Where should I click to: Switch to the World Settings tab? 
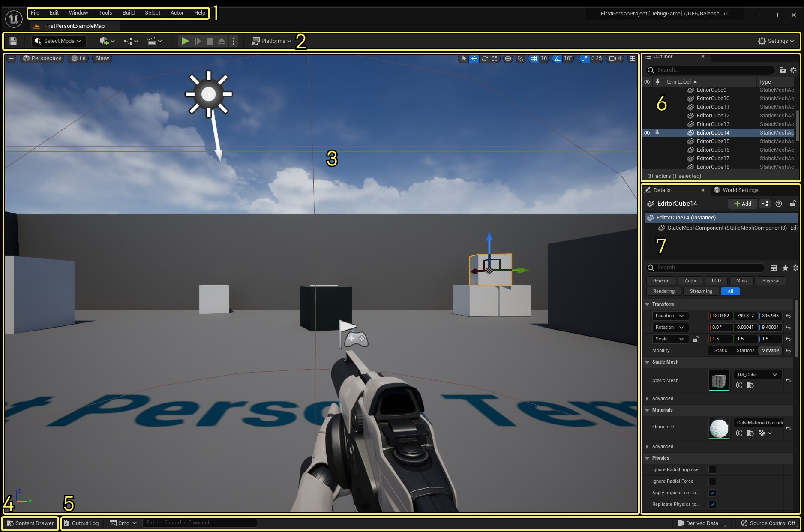point(739,190)
